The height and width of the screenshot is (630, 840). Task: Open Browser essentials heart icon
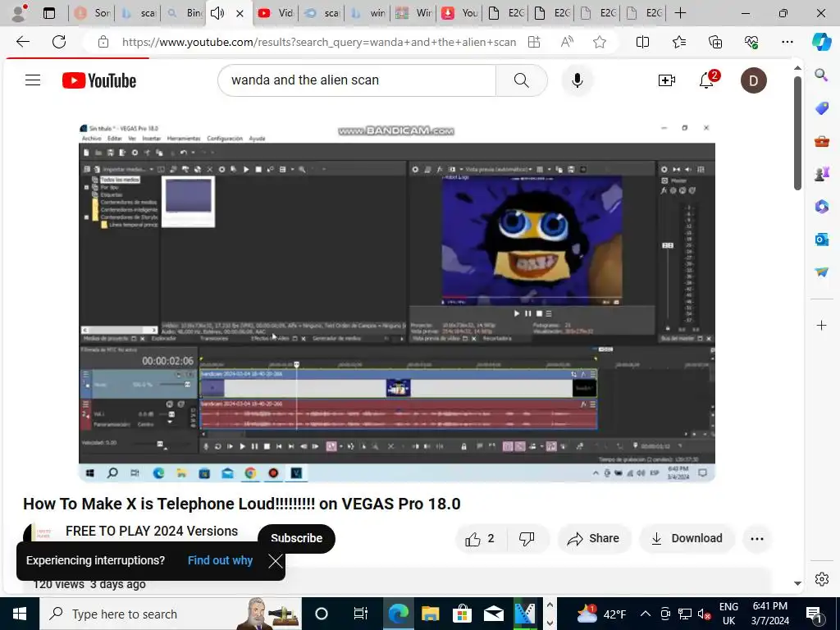[751, 42]
